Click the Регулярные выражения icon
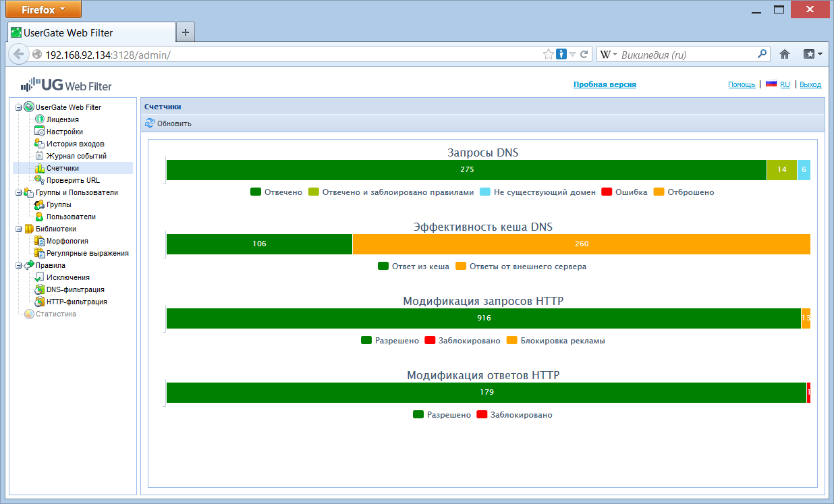Image resolution: width=834 pixels, height=504 pixels. [39, 253]
